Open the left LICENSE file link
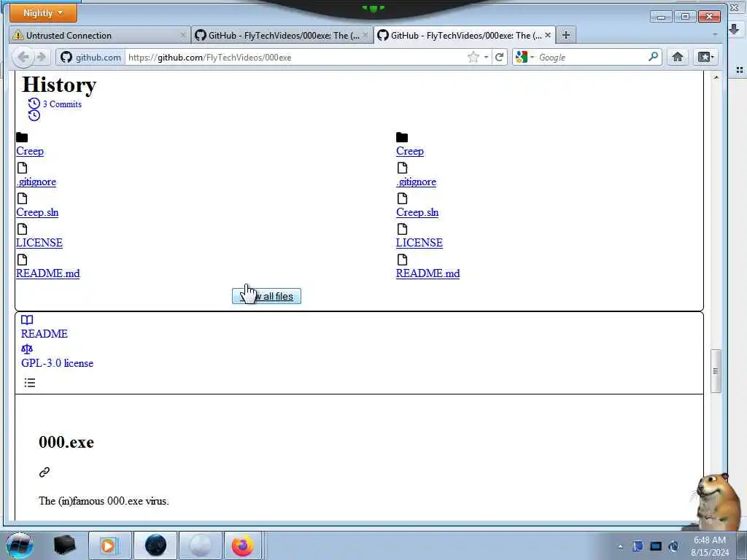Screen dimensions: 747x560 point(39,242)
